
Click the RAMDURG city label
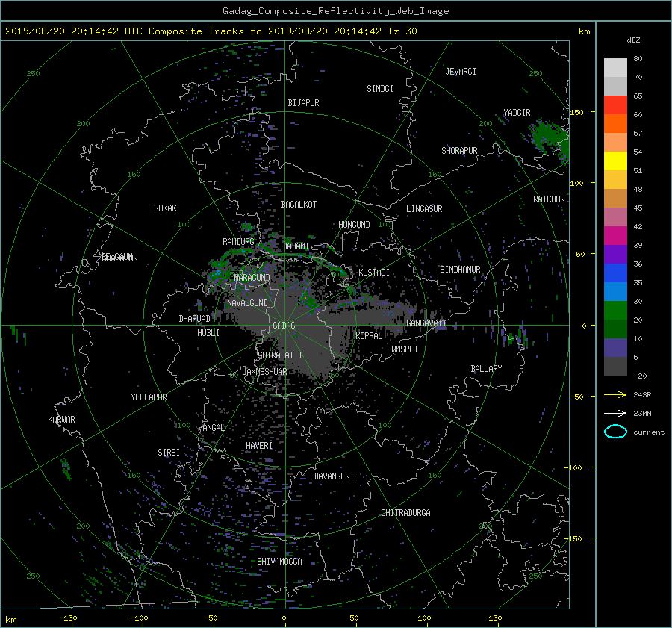coord(238,242)
